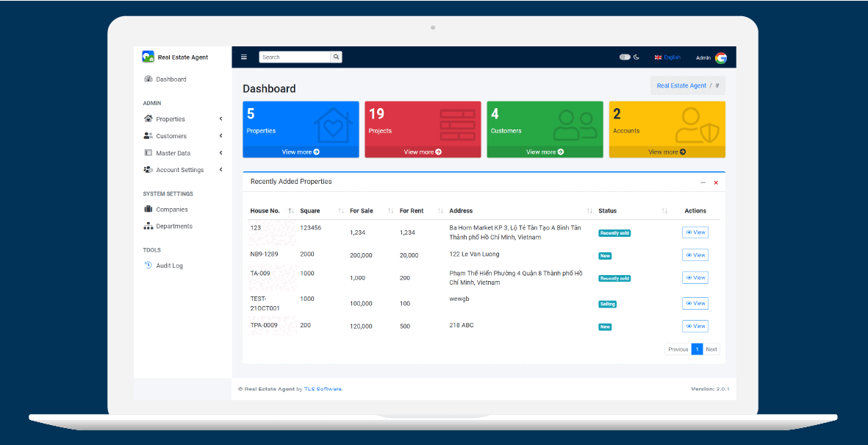
Task: Click the Departments sitemap icon
Action: (x=148, y=226)
